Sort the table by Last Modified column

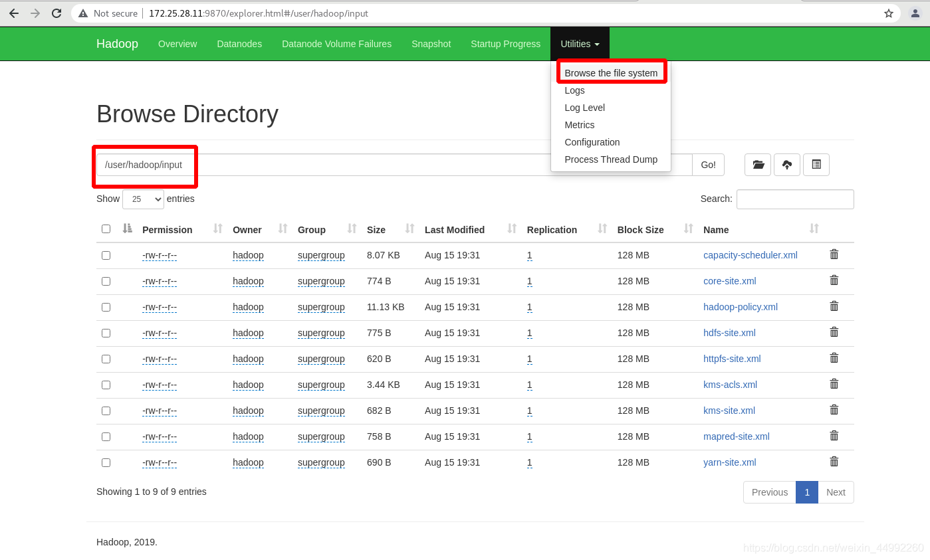tap(470, 230)
